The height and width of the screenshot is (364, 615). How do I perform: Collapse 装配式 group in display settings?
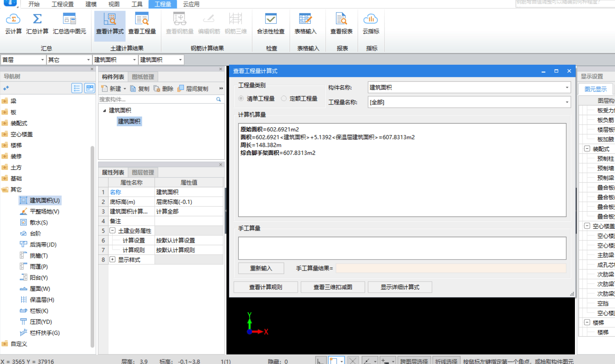tap(587, 149)
